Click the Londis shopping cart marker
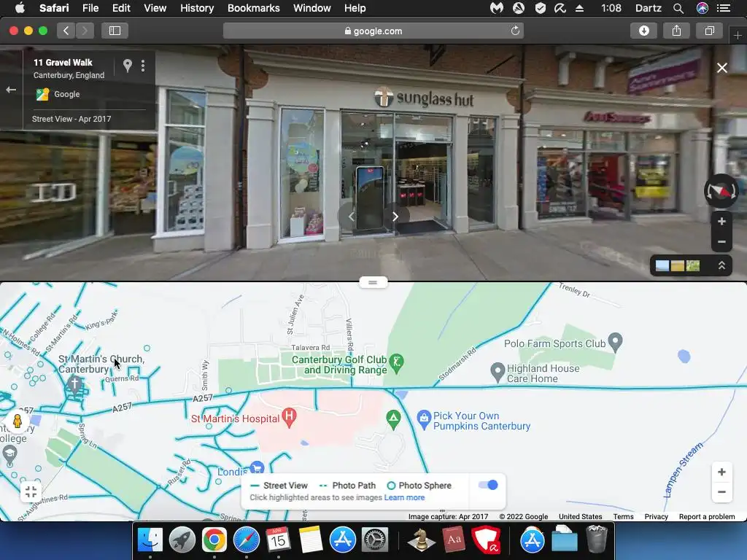 (x=257, y=467)
